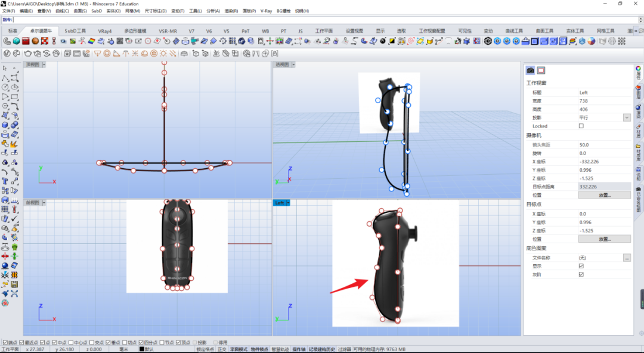This screenshot has height=353, width=644.
Task: Click the multicolor pie chart icon in toolbar
Action: pos(591,41)
